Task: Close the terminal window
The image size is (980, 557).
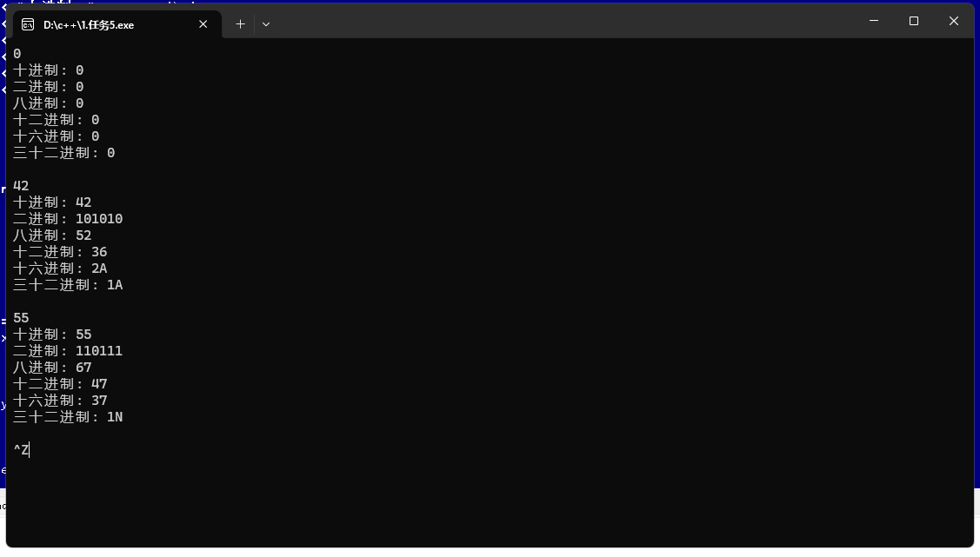Action: click(x=954, y=21)
